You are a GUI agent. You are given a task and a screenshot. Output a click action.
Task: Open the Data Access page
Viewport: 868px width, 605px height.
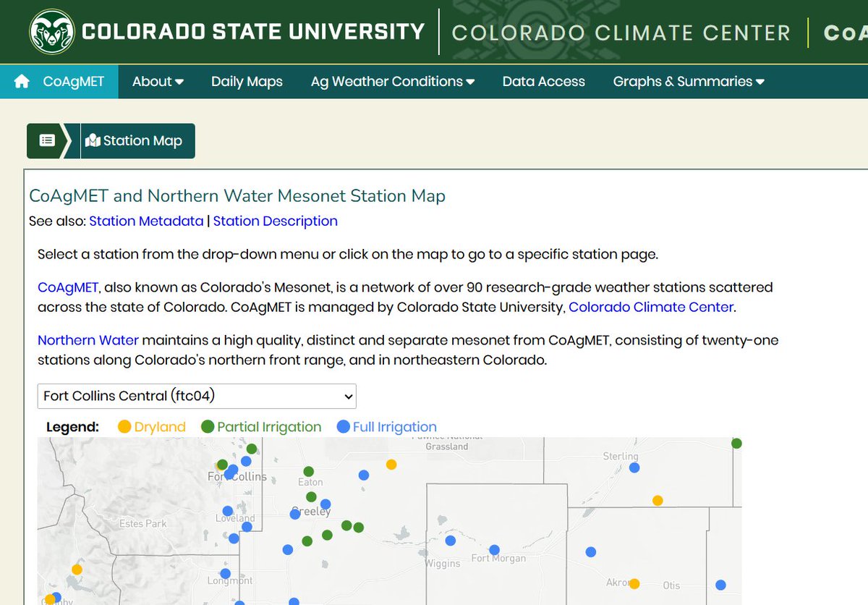544,82
